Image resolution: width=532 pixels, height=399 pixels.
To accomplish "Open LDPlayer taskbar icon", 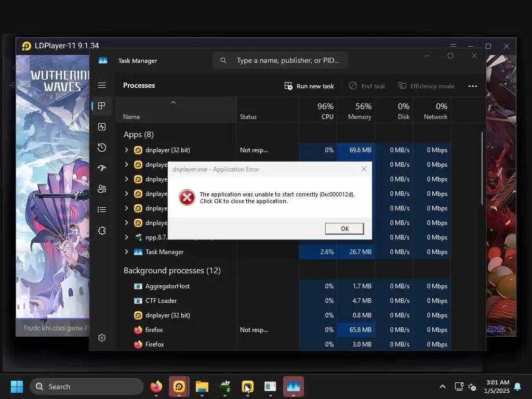I will pos(179,387).
